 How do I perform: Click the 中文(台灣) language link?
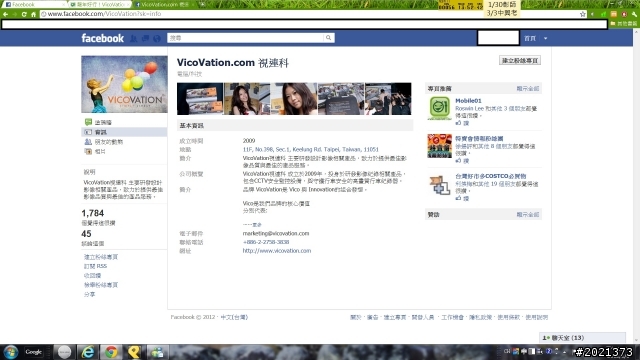tap(234, 317)
